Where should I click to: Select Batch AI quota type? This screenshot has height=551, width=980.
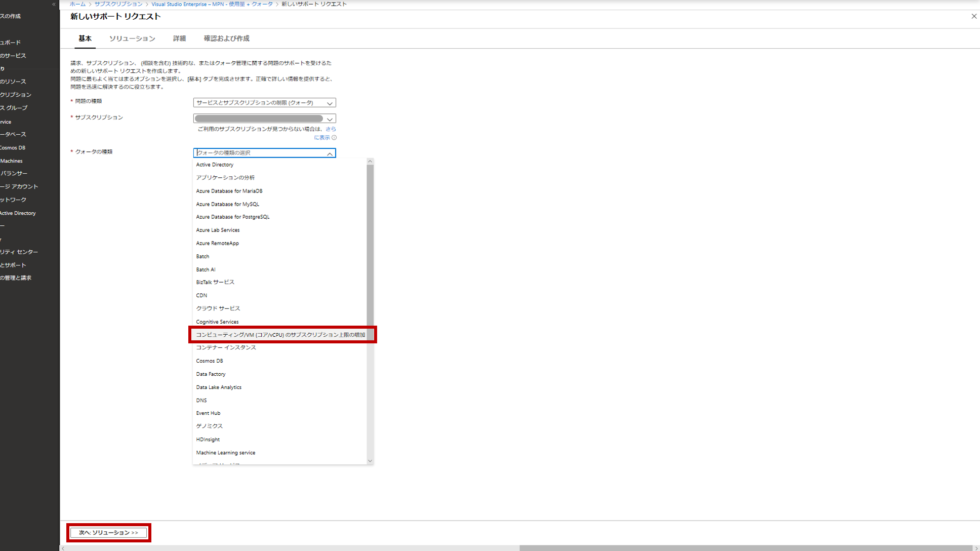point(206,269)
